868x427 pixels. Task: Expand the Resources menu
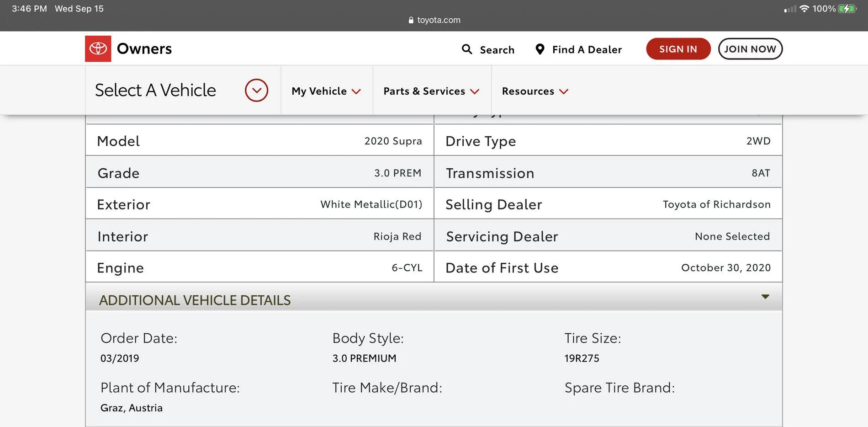coord(535,91)
